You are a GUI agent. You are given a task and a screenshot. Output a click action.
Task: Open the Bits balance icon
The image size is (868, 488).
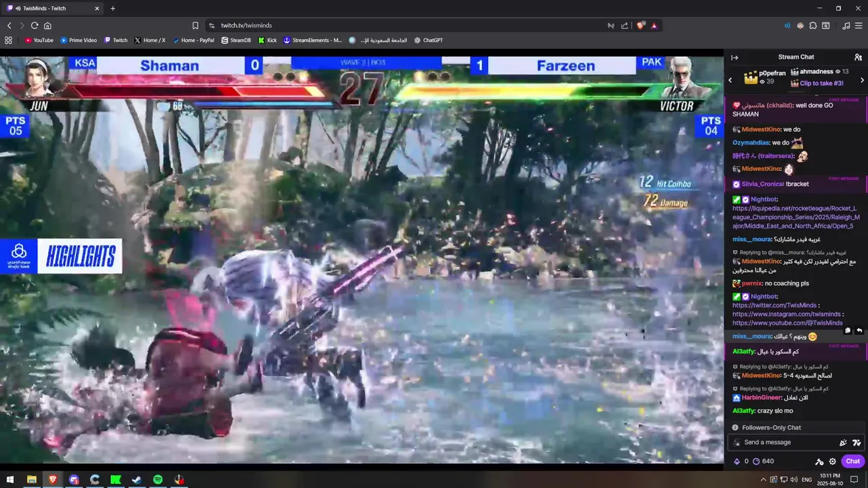pyautogui.click(x=737, y=462)
